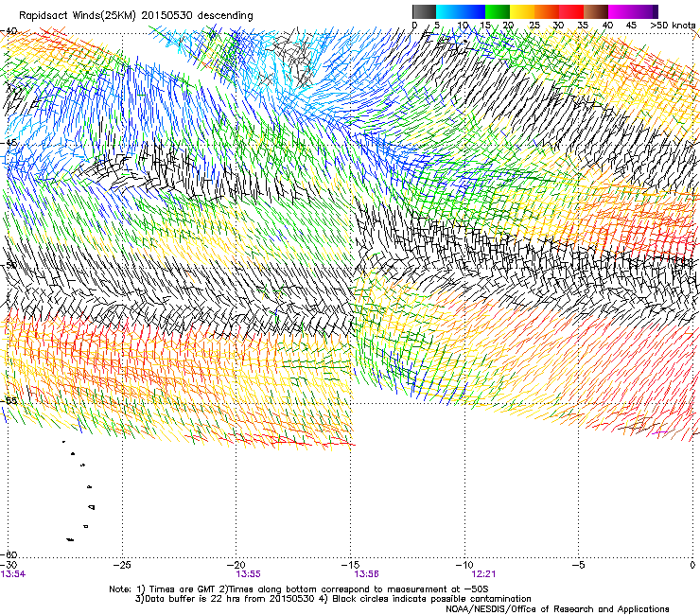The image size is (700, 615).
Task: Click the legend tick label 25
Action: click(x=534, y=26)
